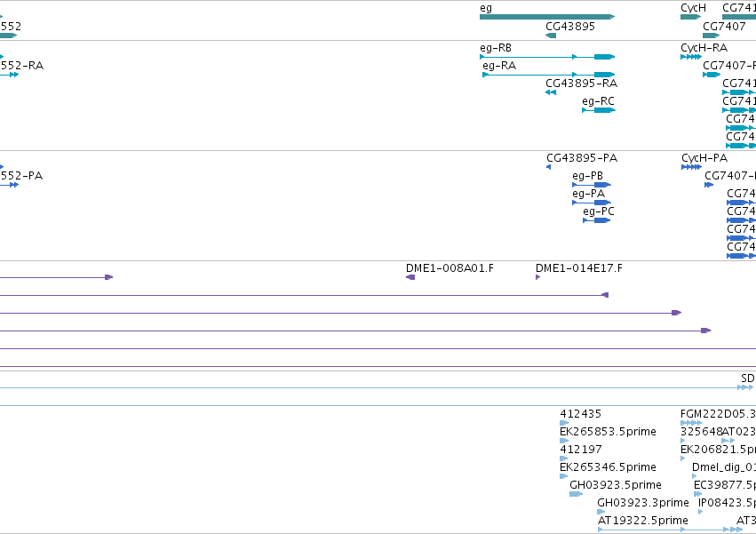
Task: Click the CG43895 gene label
Action: point(570,27)
